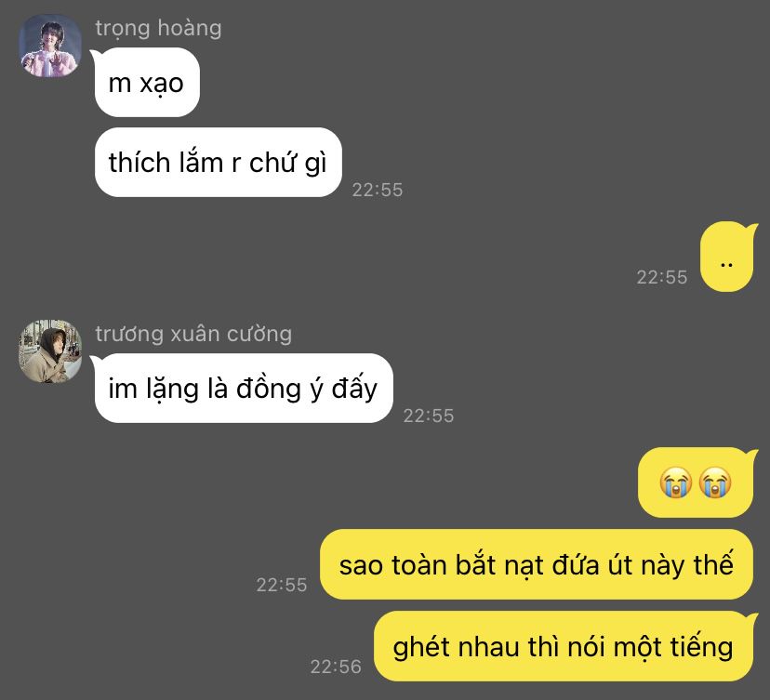Viewport: 770px width, 700px height.
Task: Select the sender name trọng hoàng
Action: pyautogui.click(x=158, y=29)
